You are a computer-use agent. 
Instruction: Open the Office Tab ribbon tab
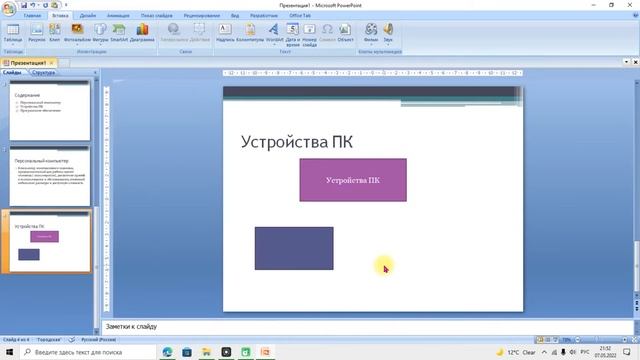click(300, 16)
